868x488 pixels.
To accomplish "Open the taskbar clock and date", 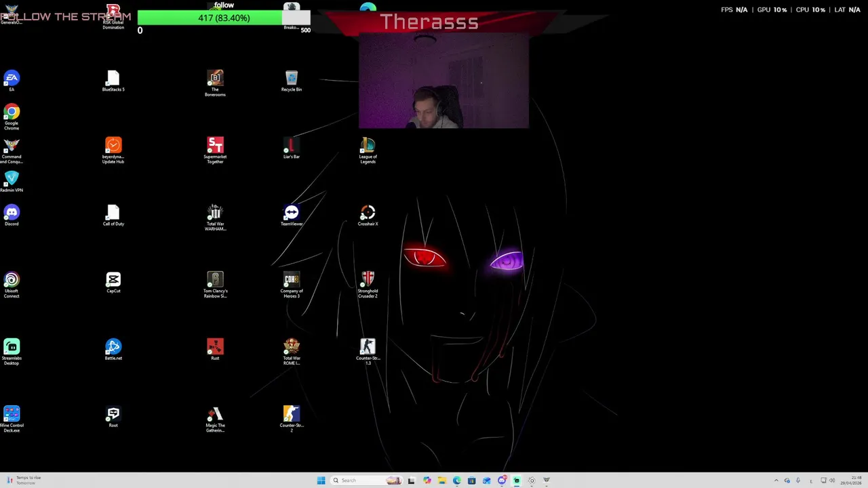I will coord(852,481).
